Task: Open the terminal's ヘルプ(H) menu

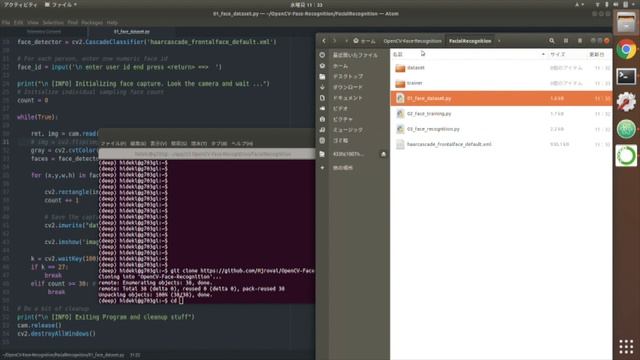Action: point(242,144)
